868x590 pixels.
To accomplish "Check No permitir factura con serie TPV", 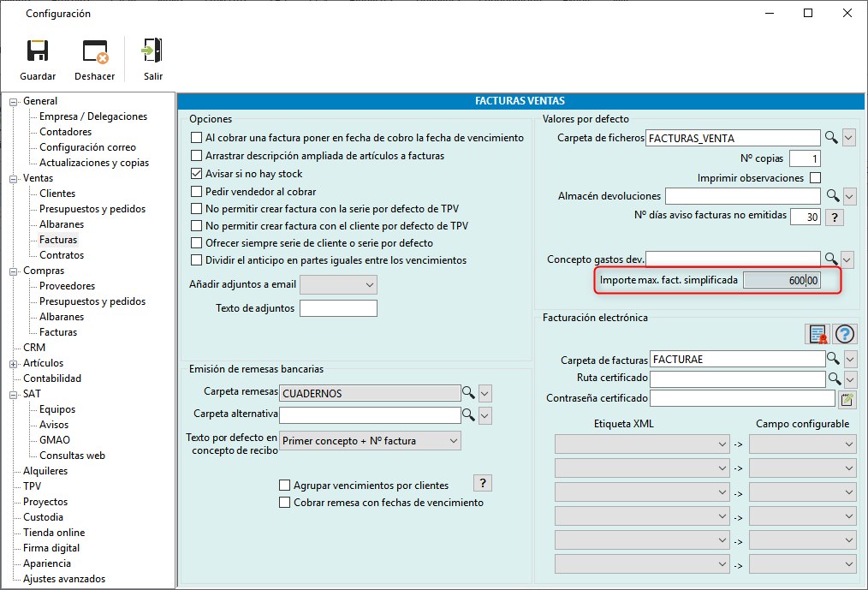I will click(197, 209).
